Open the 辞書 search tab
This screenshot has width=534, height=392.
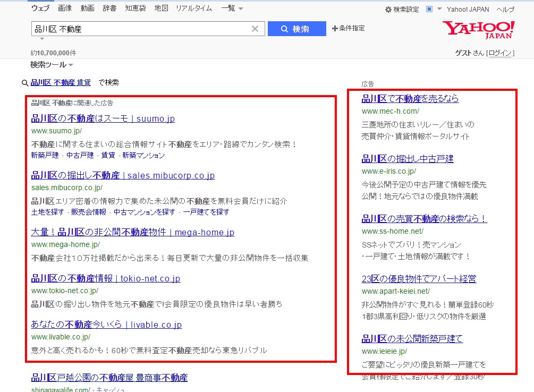109,8
